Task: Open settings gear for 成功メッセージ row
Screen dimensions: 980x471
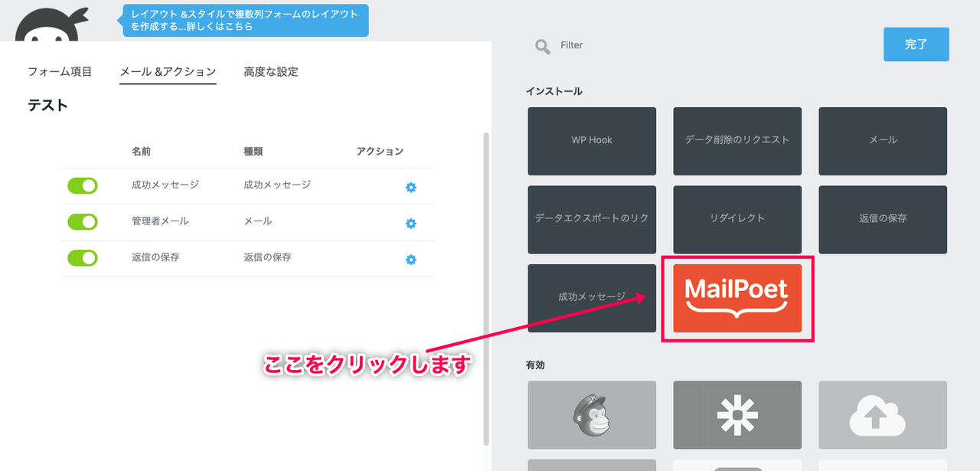Action: pyautogui.click(x=410, y=188)
